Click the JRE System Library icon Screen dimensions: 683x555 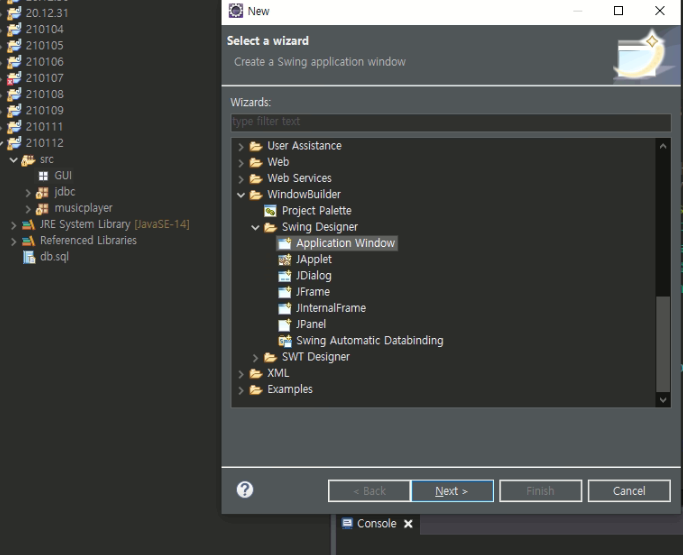pyautogui.click(x=28, y=225)
